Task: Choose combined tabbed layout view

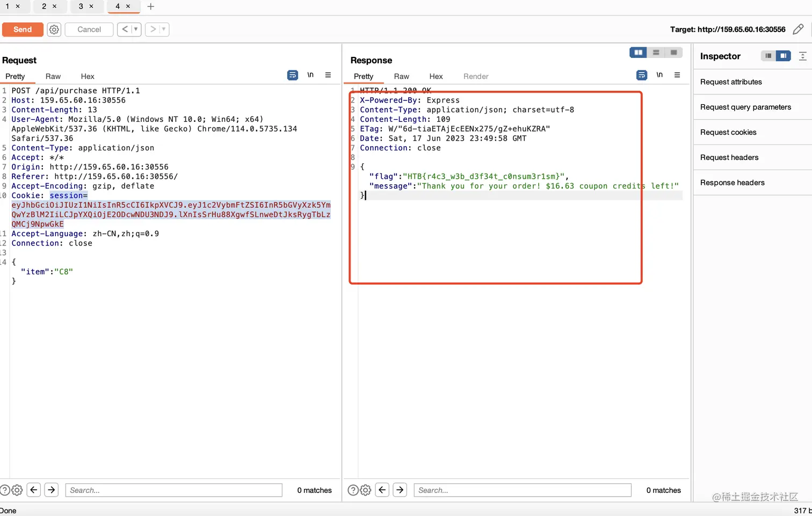Action: (673, 53)
